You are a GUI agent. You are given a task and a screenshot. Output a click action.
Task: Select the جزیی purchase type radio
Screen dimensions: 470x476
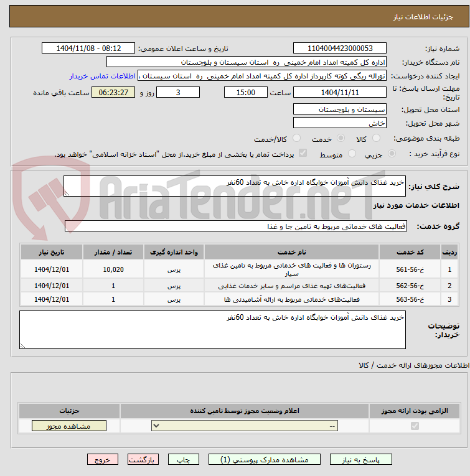point(392,154)
